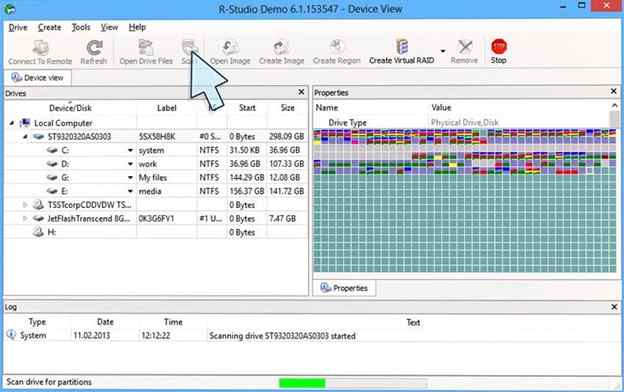Image resolution: width=624 pixels, height=392 pixels.
Task: Open the Help menu
Action: click(137, 27)
